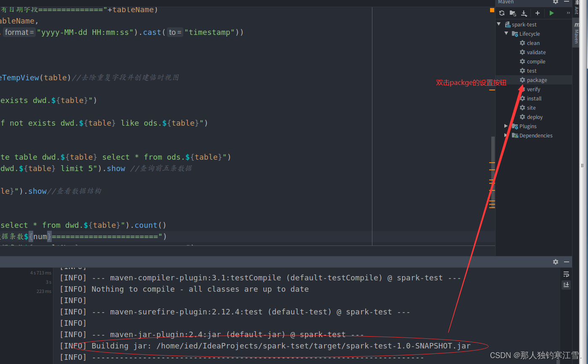588x364 pixels.
Task: Click gear icon next to validate
Action: coord(522,52)
